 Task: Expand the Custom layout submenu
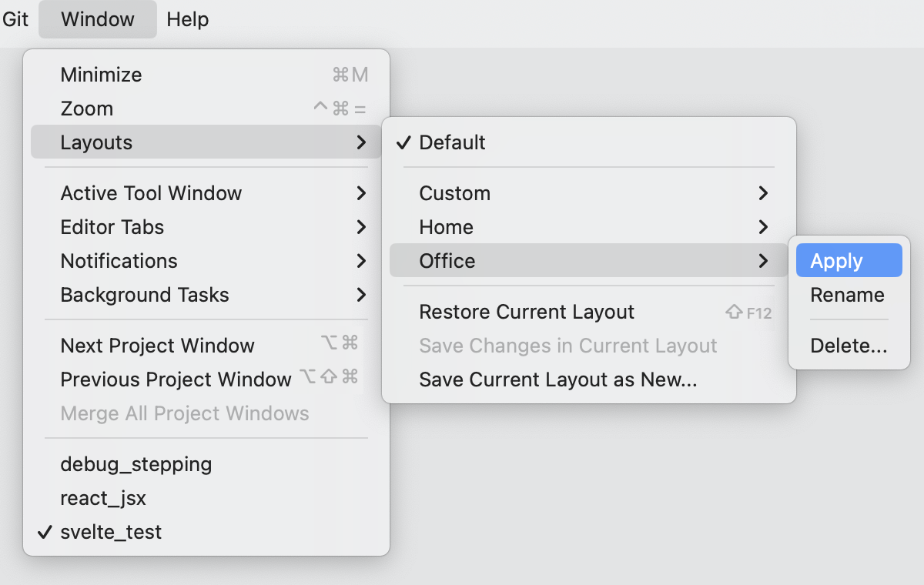click(x=455, y=193)
